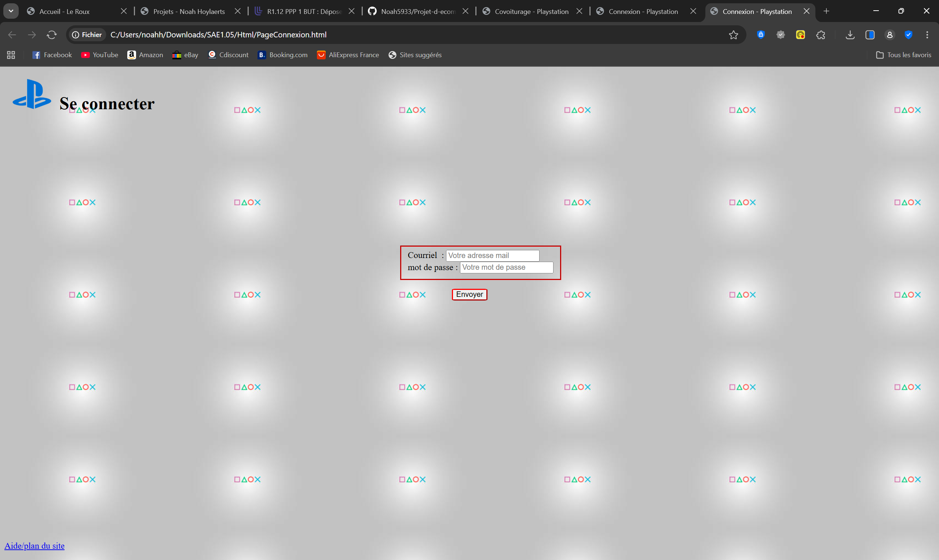939x560 pixels.
Task: Go back with the back arrow
Action: pyautogui.click(x=12, y=35)
